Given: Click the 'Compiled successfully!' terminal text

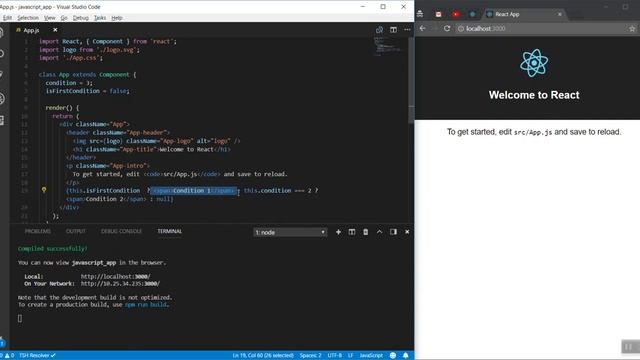Looking at the screenshot, I should [52, 249].
